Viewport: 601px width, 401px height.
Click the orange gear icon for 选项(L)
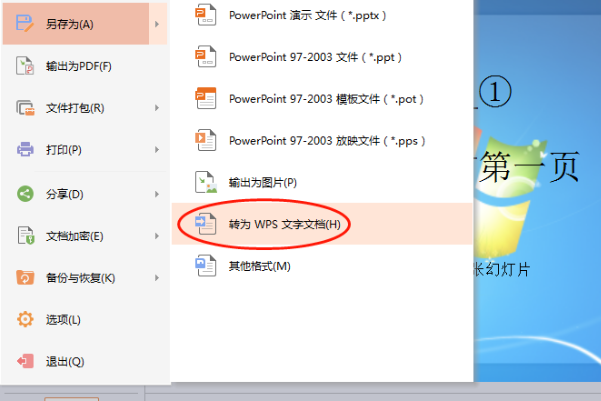[x=25, y=319]
